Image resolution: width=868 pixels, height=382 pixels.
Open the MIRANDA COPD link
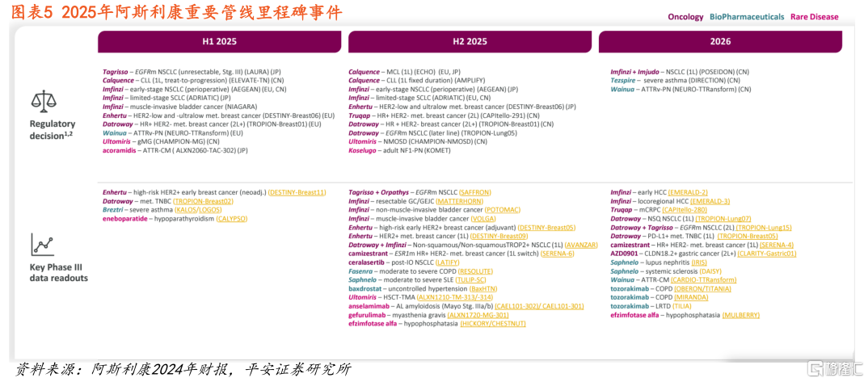(x=691, y=298)
